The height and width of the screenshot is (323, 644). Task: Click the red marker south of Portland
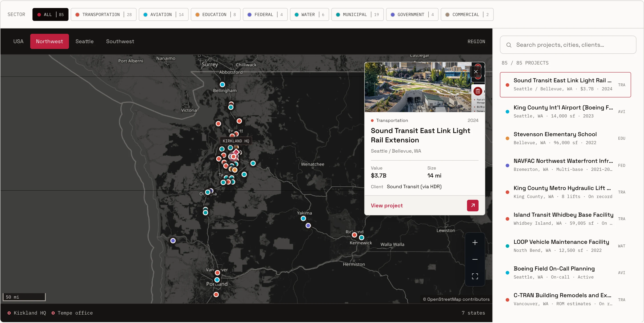pos(216,295)
